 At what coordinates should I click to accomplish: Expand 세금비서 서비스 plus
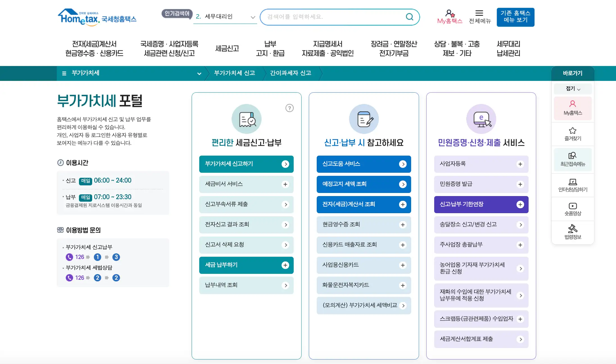tap(285, 184)
